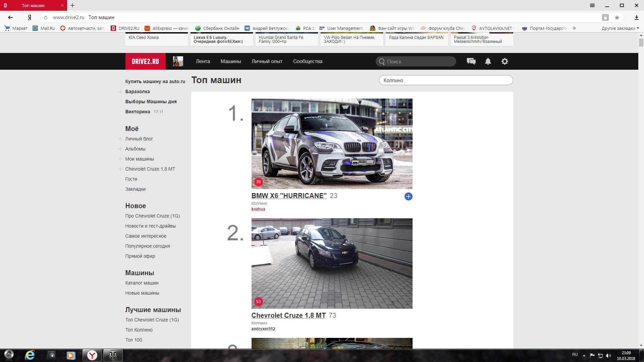
Task: Open Mail.Ru bookmark
Action: pos(44,28)
